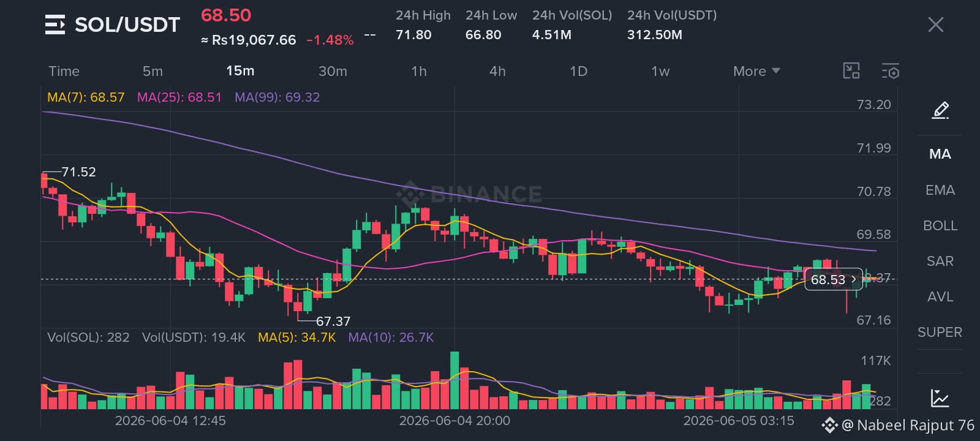Expand the 68.53 current price tag arrow

[854, 279]
